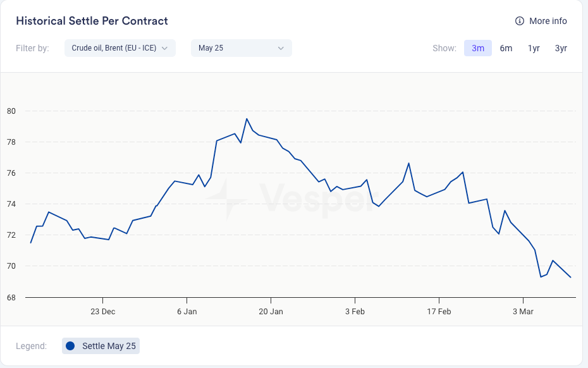Switch the chart to 3yr range
This screenshot has height=368, width=588.
tap(561, 48)
